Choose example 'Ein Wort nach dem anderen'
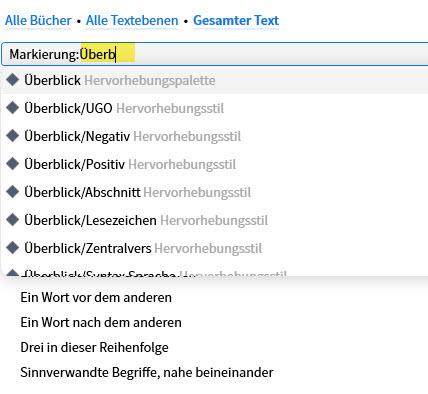The width and height of the screenshot is (428, 394). point(101,322)
